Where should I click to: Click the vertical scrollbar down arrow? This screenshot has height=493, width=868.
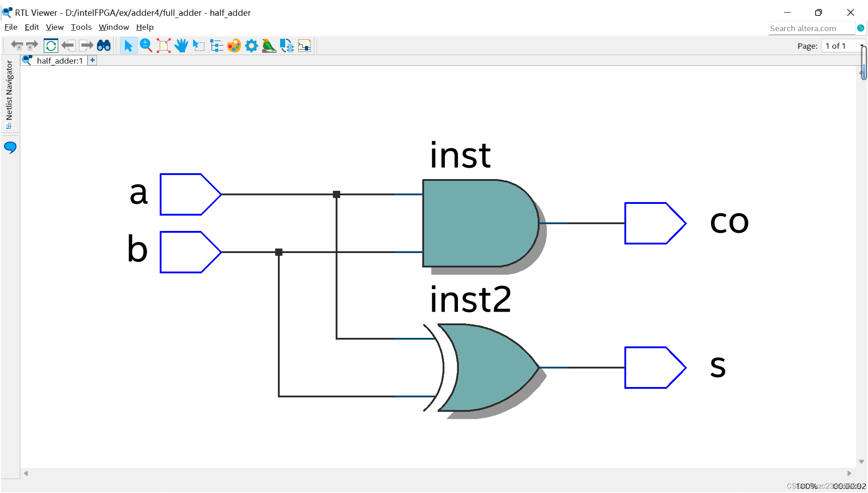(x=861, y=461)
